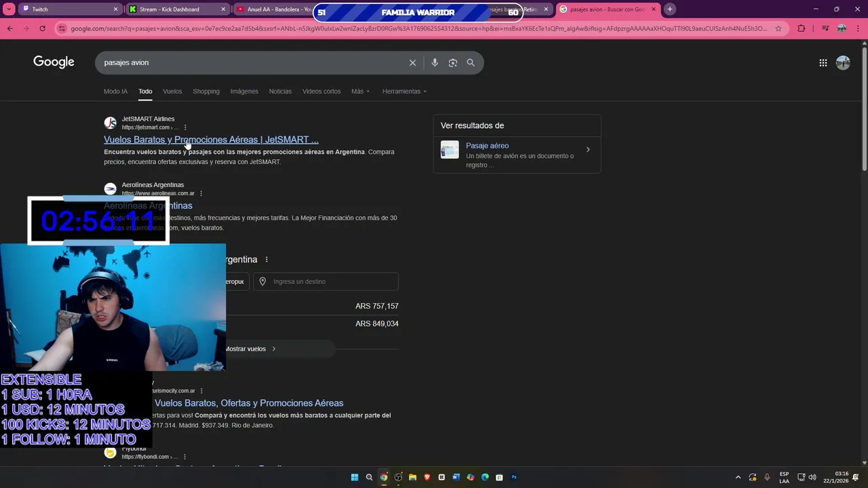868x488 pixels.
Task: Open the Google apps grid
Action: [823, 62]
